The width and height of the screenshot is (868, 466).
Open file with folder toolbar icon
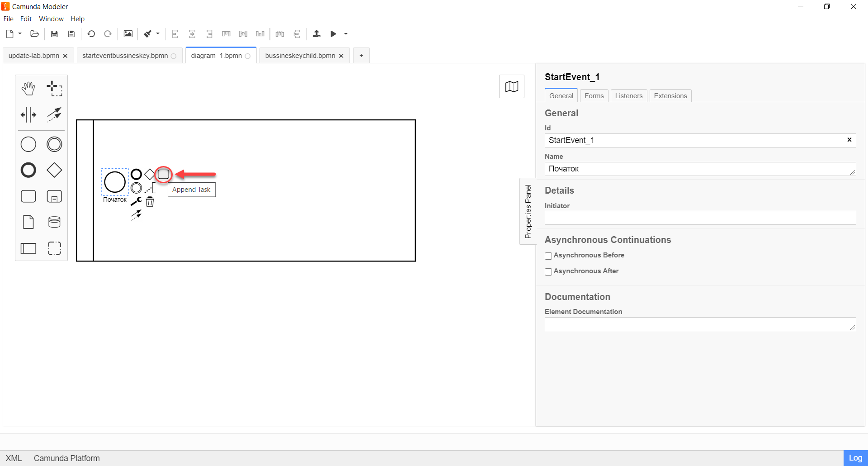click(35, 34)
